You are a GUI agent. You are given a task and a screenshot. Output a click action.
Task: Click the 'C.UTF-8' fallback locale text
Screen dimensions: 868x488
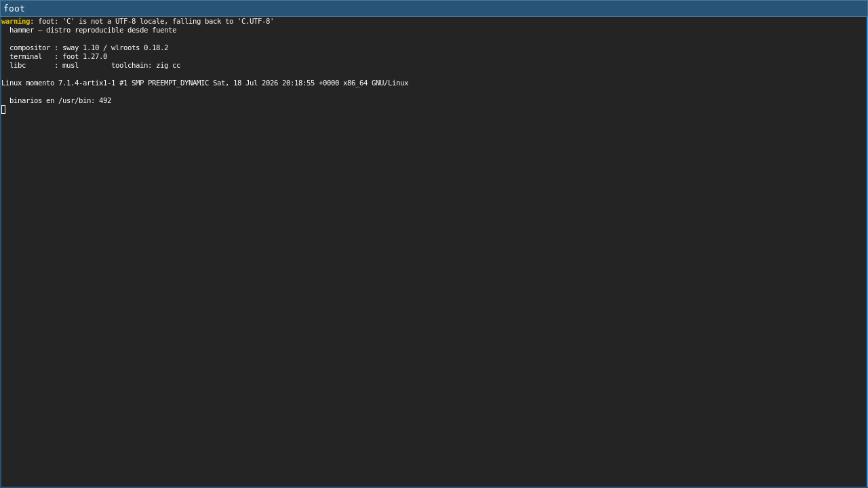pyautogui.click(x=256, y=22)
